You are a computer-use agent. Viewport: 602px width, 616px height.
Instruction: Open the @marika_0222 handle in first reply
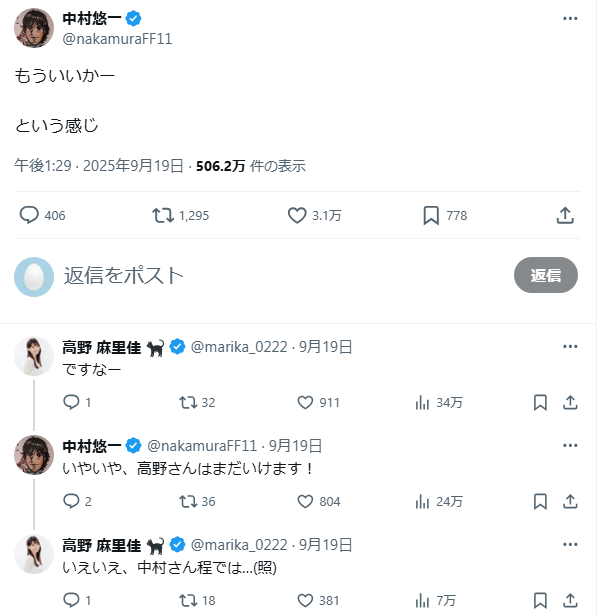point(237,347)
